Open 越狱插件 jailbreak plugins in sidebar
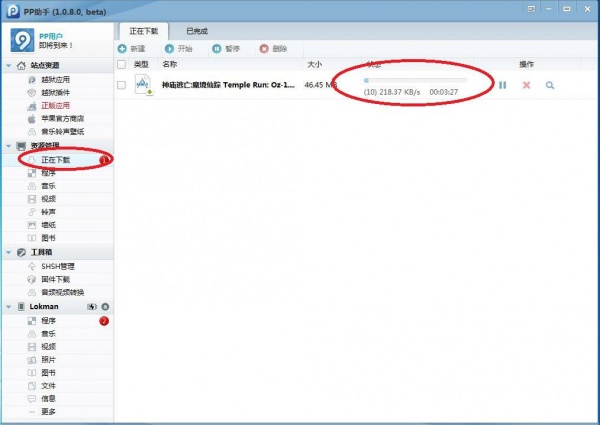 click(55, 93)
